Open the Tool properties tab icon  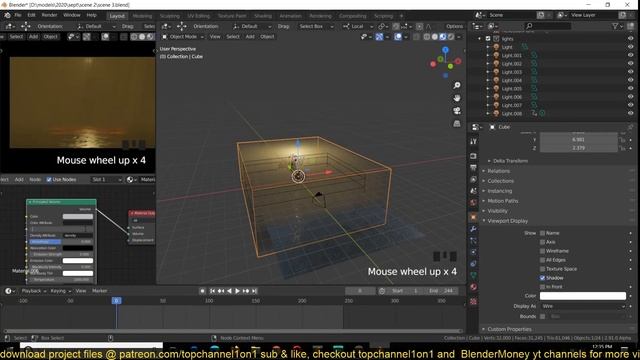click(x=473, y=141)
